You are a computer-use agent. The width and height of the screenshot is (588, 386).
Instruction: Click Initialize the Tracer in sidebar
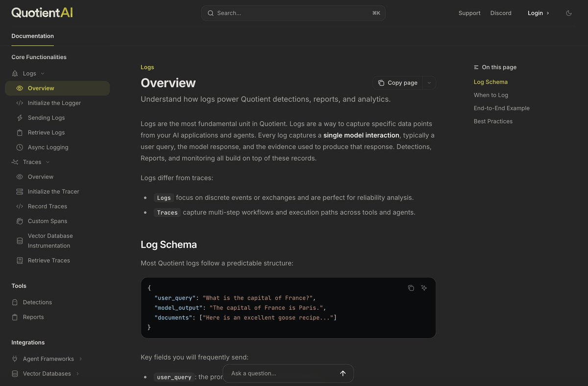coord(53,191)
